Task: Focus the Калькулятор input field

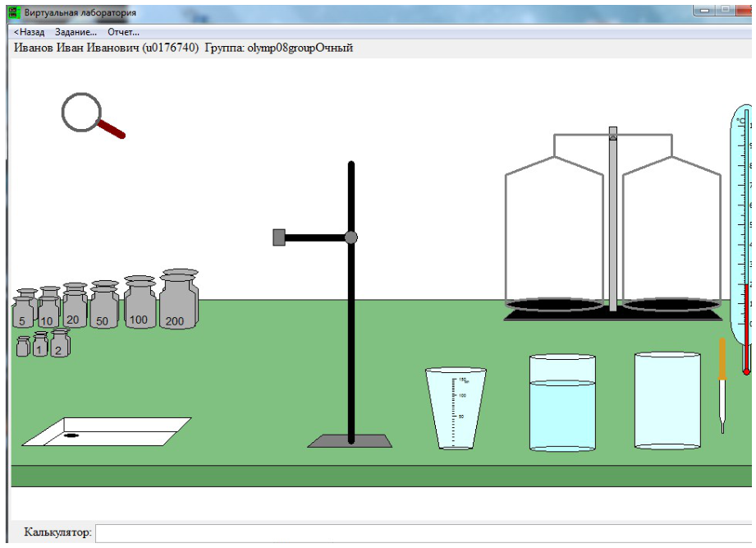Action: click(x=424, y=533)
